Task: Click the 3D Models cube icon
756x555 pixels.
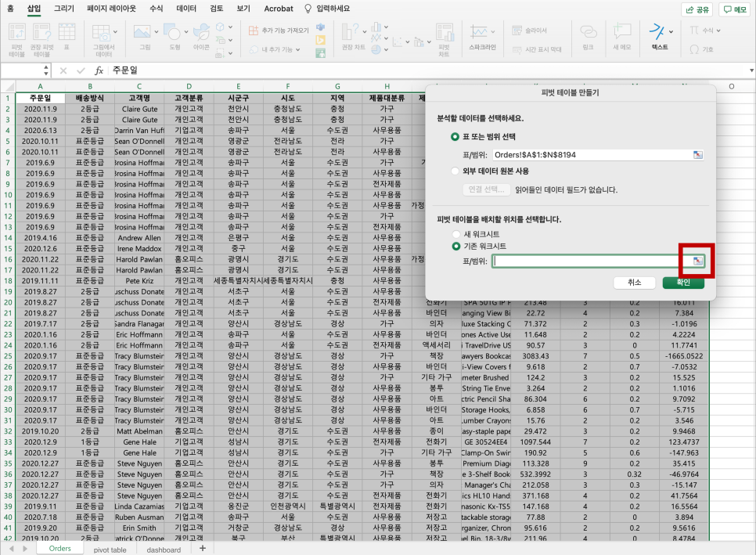Action: (x=220, y=27)
